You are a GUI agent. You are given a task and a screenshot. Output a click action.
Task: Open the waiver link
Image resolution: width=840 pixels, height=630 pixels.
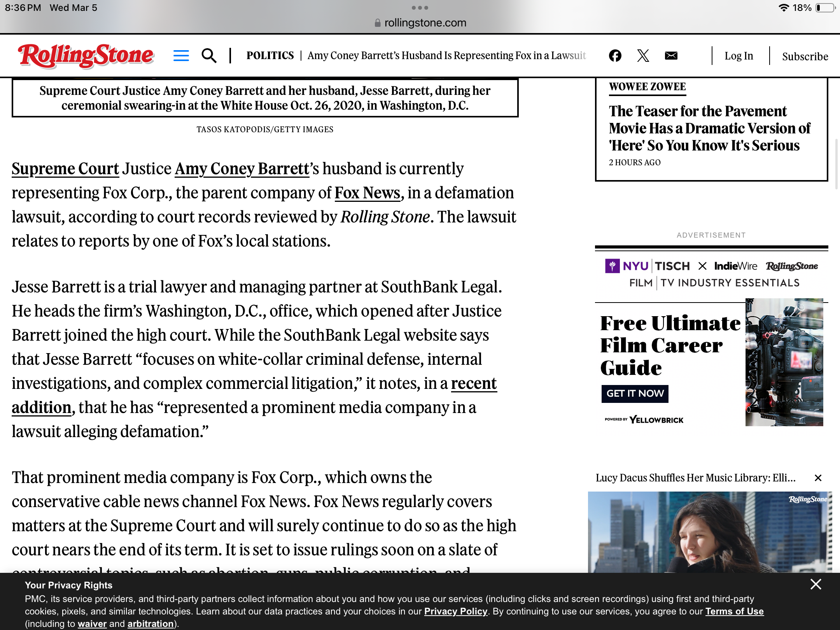[92, 624]
